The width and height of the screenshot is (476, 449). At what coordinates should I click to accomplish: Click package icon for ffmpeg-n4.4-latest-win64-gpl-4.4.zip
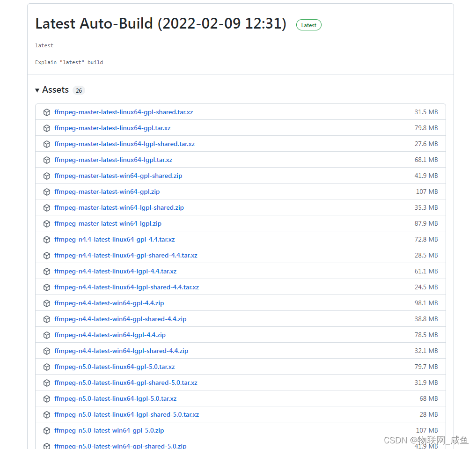47,303
